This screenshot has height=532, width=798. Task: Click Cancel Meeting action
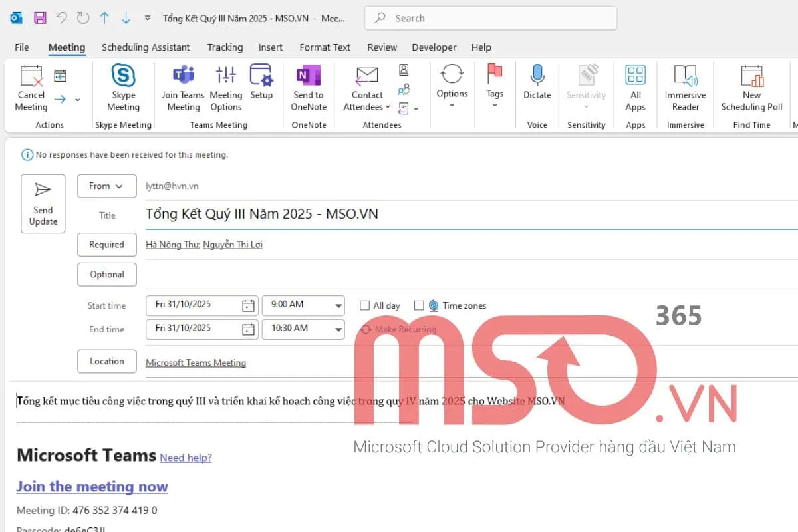(x=31, y=87)
